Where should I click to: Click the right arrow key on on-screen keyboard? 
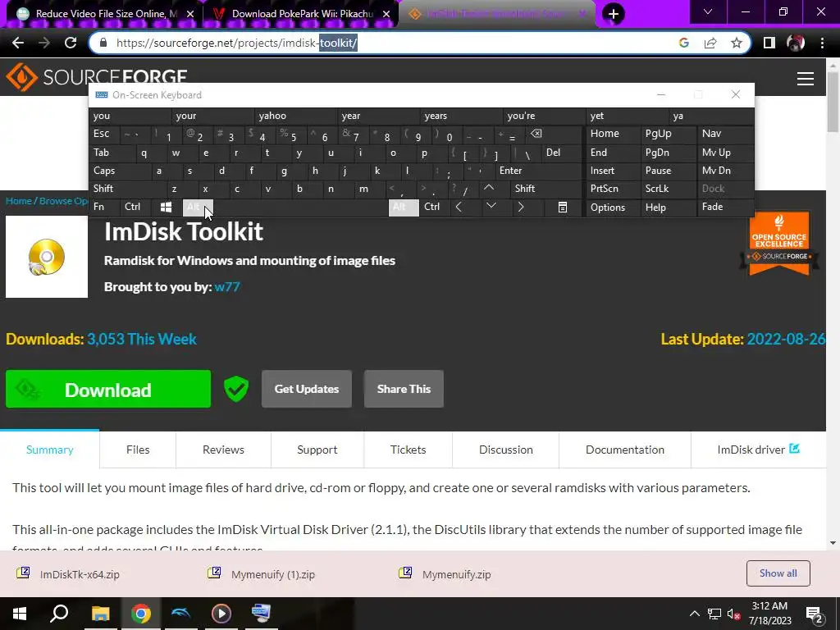521,207
